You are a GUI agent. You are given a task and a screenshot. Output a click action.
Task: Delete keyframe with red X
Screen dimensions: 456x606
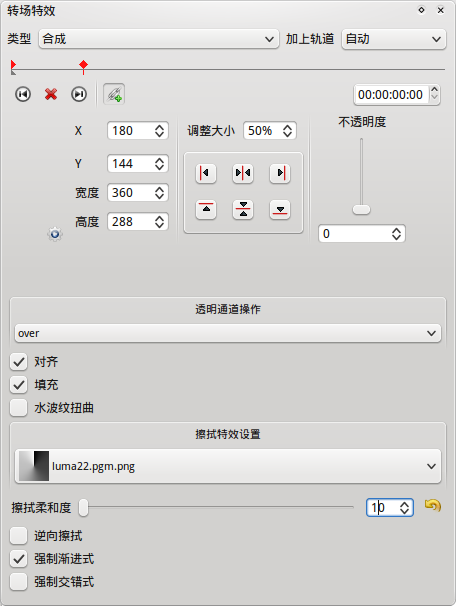coord(51,94)
